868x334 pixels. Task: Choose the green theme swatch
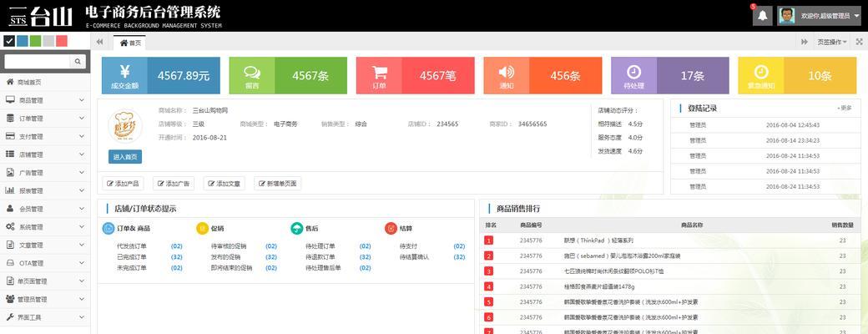(35, 41)
